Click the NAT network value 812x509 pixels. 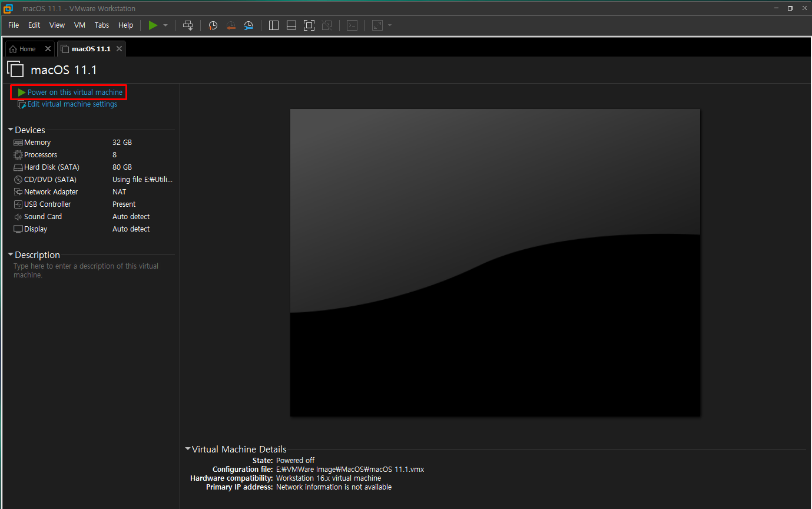tap(119, 192)
